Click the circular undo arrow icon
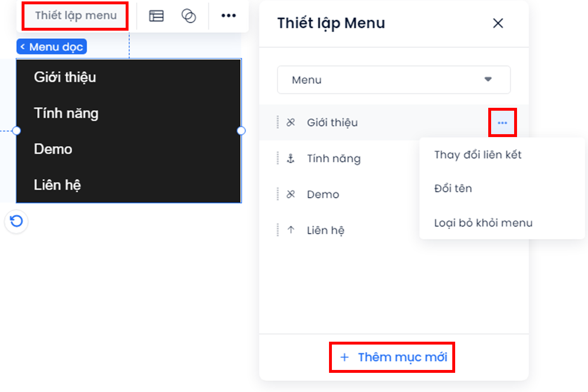588x392 pixels. (x=16, y=221)
